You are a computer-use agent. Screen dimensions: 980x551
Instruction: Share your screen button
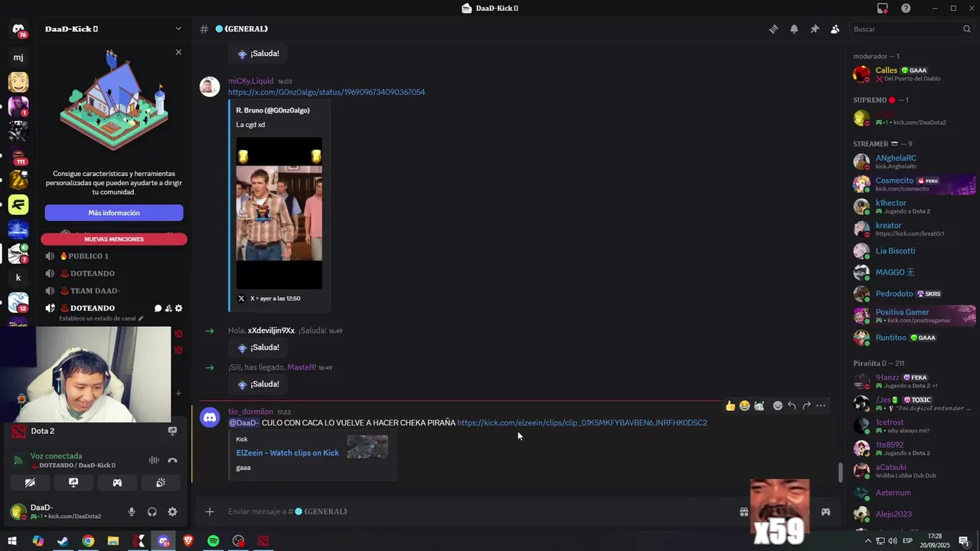73,483
